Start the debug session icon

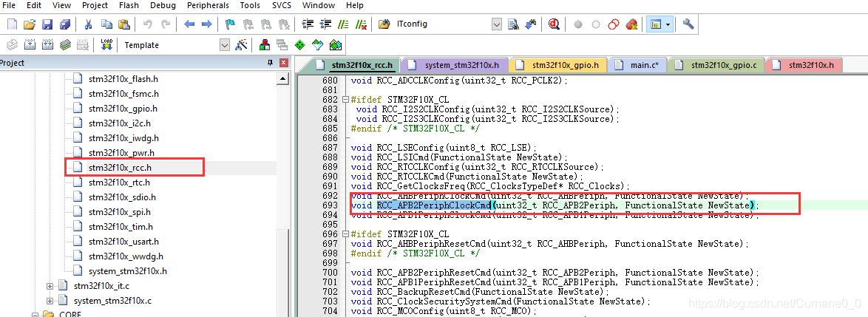tap(554, 24)
